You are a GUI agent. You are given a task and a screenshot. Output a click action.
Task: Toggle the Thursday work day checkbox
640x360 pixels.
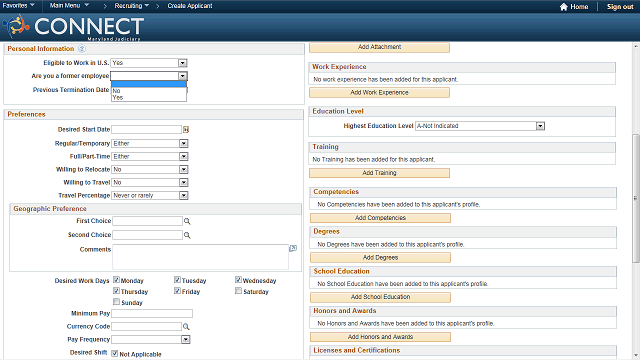coord(116,291)
